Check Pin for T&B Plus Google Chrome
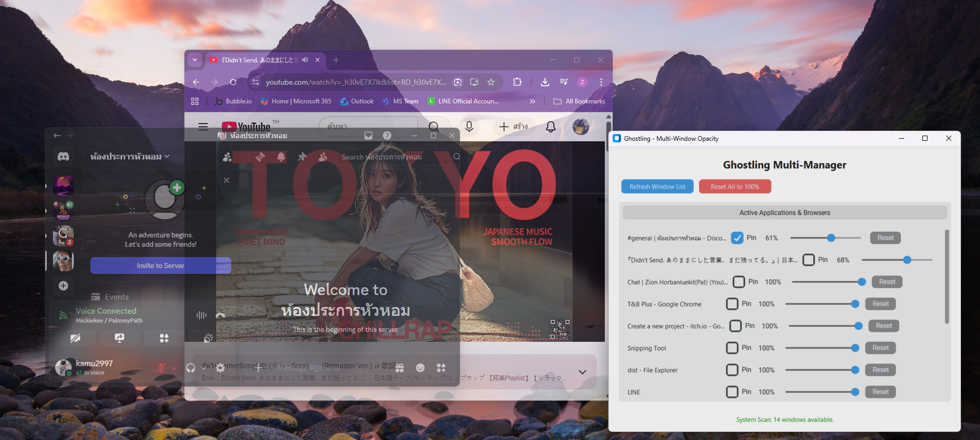This screenshot has height=440, width=980. tap(732, 304)
